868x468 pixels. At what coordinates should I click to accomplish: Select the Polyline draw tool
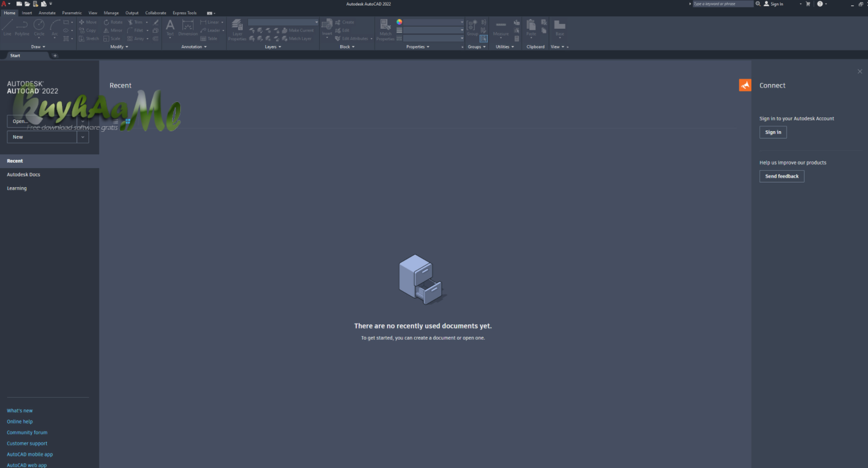coord(22,28)
